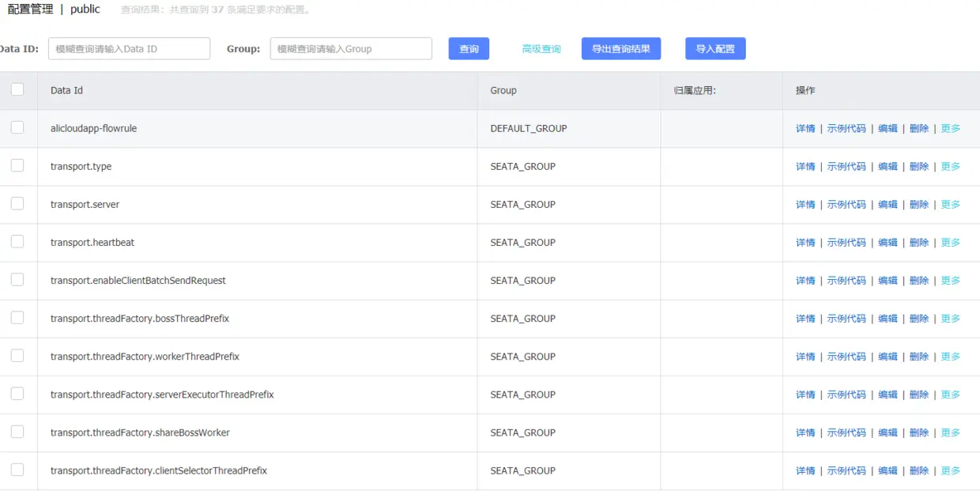
Task: Click 导入配置 import button
Action: point(715,48)
